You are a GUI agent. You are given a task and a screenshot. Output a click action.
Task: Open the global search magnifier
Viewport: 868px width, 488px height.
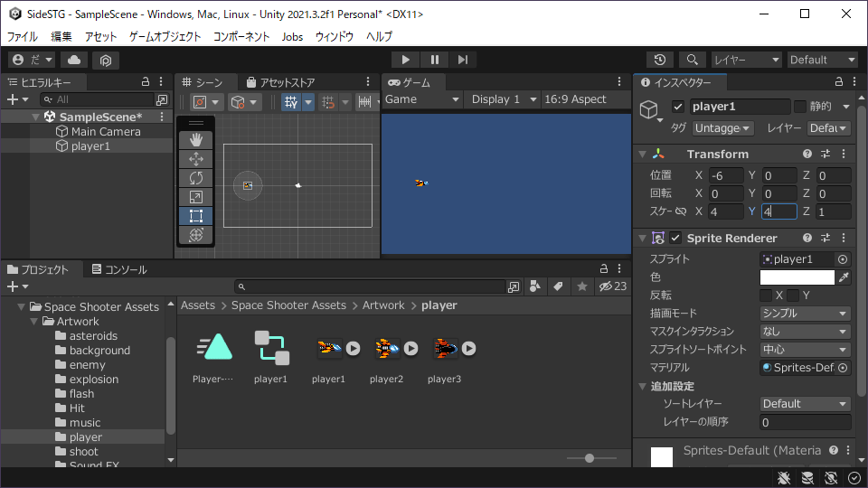tap(692, 60)
